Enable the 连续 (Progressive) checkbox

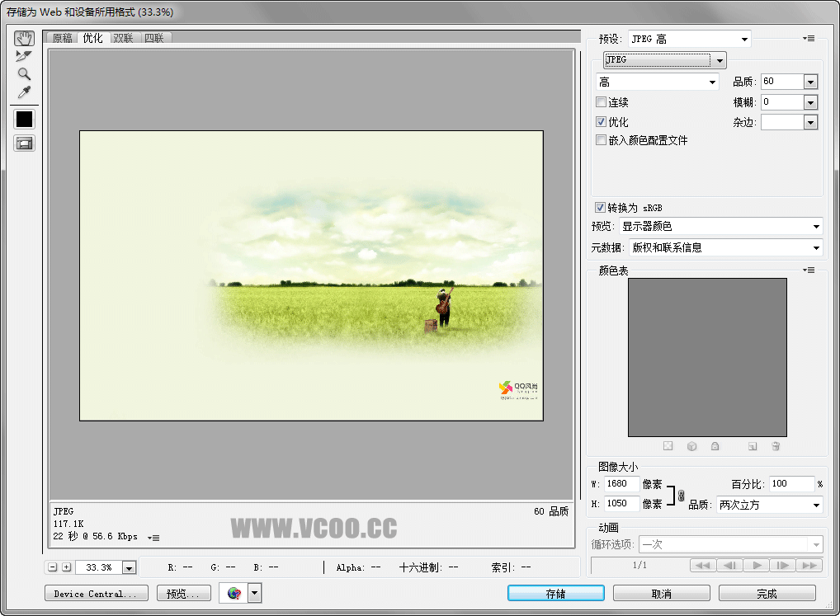coord(602,102)
